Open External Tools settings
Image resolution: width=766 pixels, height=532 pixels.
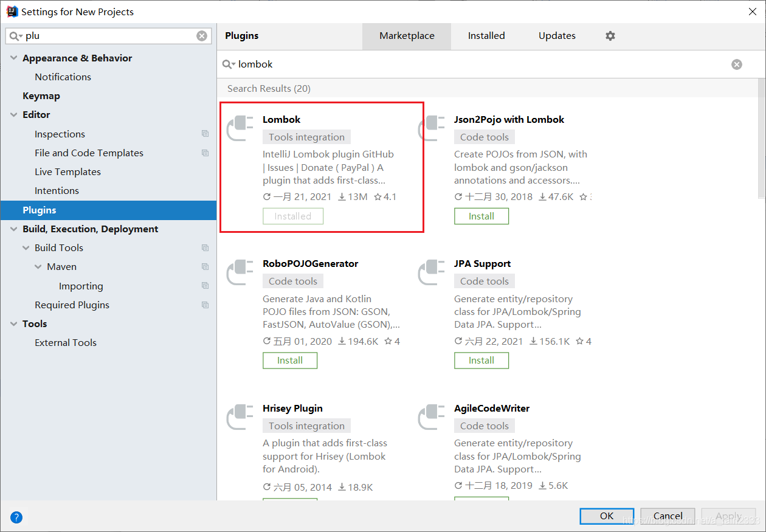(x=66, y=343)
